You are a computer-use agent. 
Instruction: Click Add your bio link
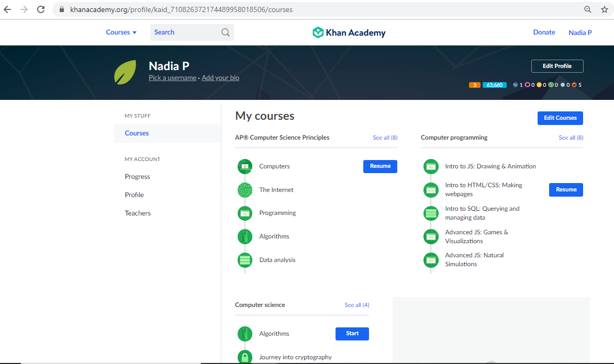[220, 78]
